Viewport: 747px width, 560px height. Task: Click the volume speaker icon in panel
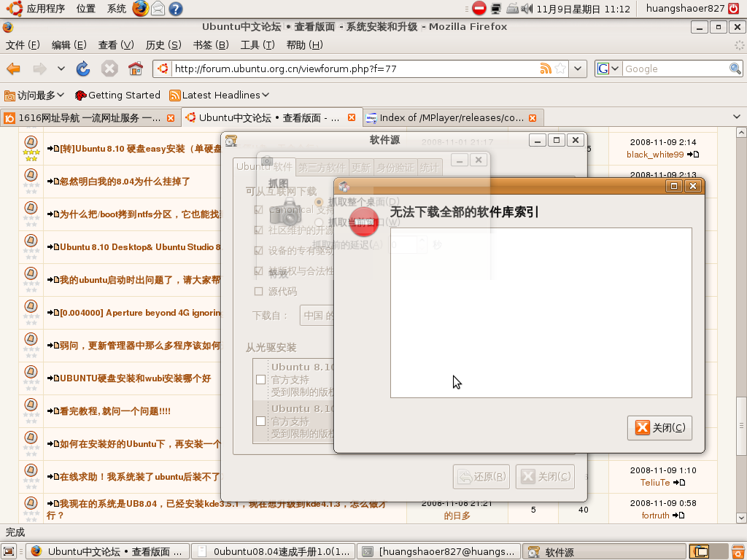(527, 9)
